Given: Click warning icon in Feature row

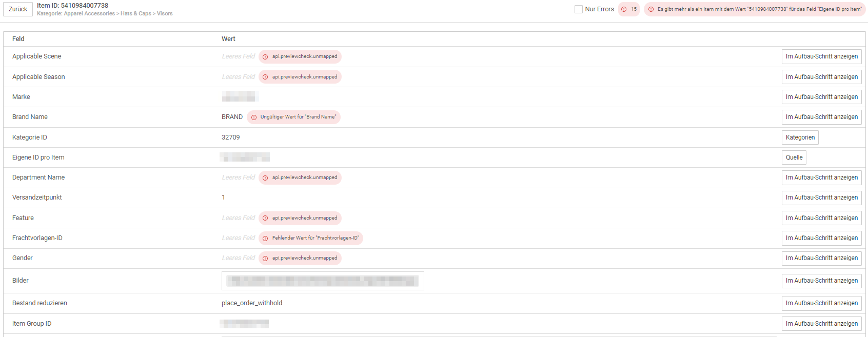Looking at the screenshot, I should point(265,218).
